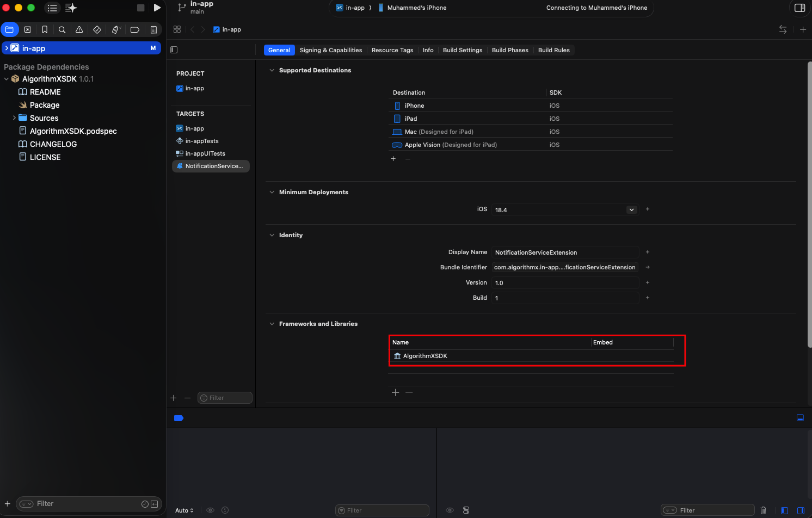Stop the running build
This screenshot has width=812, height=518.
tap(140, 8)
